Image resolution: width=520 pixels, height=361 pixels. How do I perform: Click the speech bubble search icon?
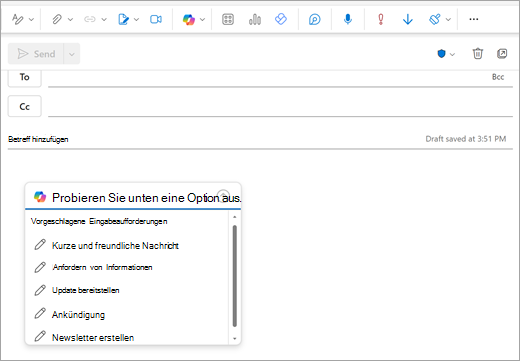point(314,19)
